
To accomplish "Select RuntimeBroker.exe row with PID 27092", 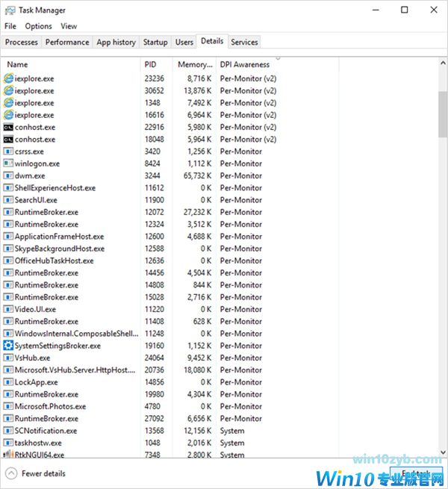I will click(171, 419).
